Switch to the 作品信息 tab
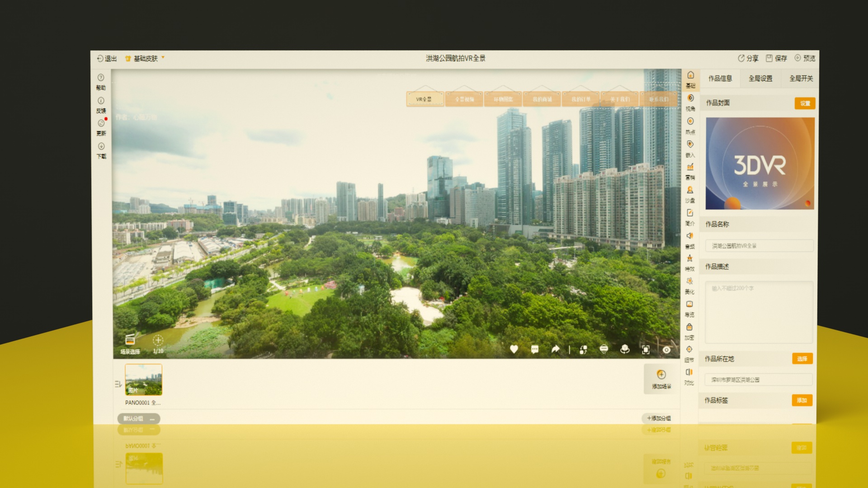 click(720, 79)
